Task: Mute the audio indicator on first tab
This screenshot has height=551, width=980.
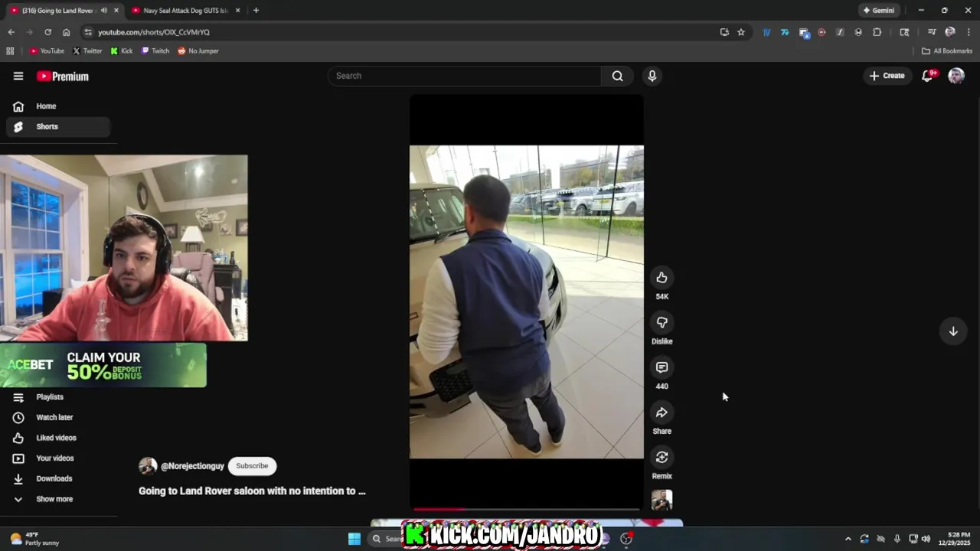Action: coord(104,11)
